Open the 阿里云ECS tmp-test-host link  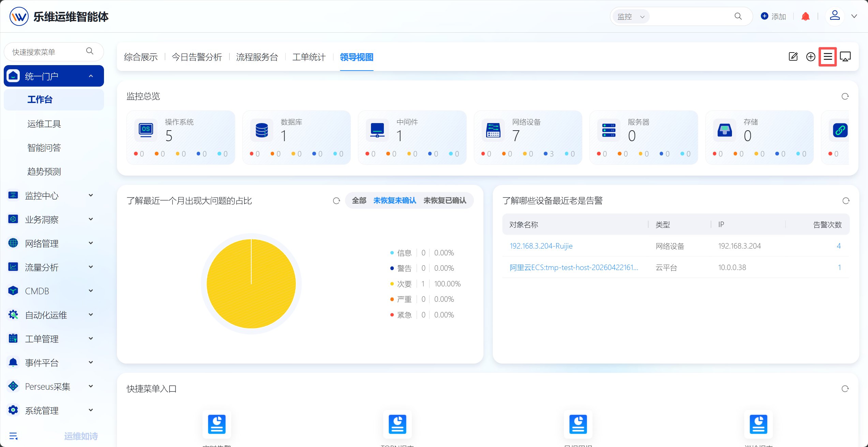tap(574, 267)
